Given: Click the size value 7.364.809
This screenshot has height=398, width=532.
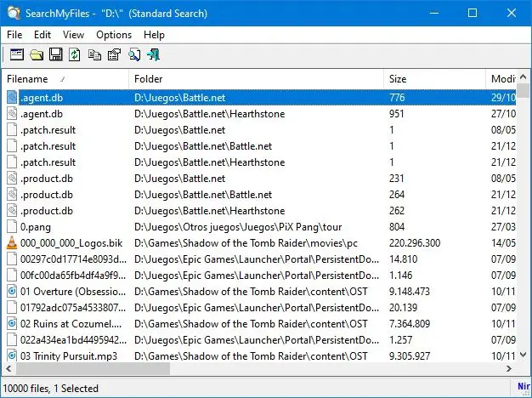Looking at the screenshot, I should coord(410,324).
